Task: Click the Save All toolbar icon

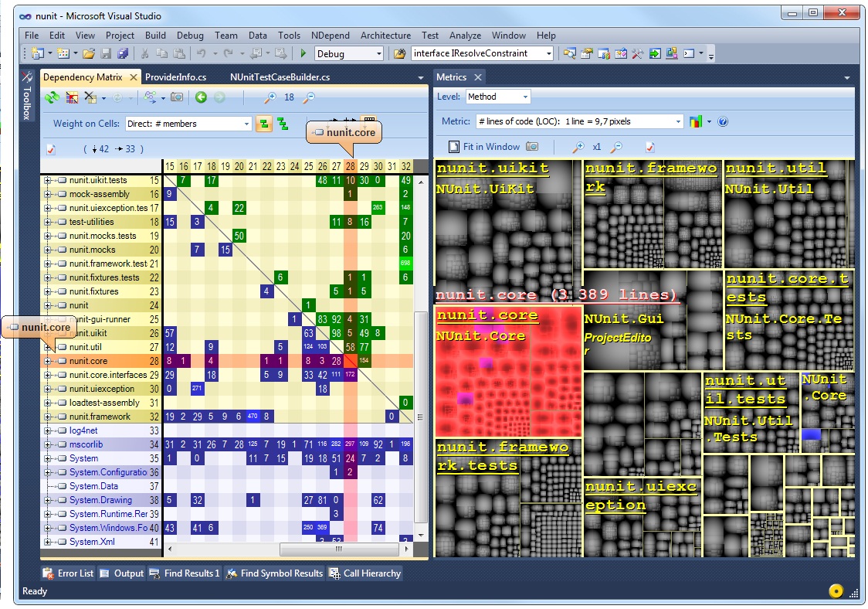Action: [123, 53]
